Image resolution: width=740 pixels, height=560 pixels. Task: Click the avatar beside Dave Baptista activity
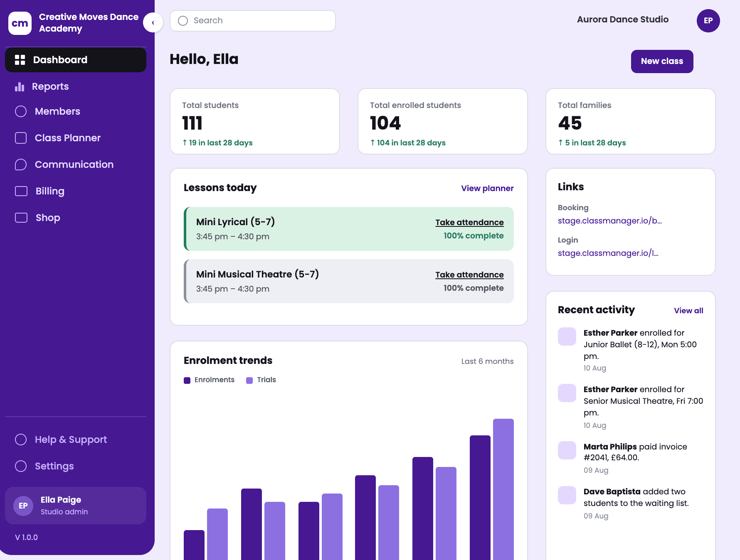pos(567,495)
